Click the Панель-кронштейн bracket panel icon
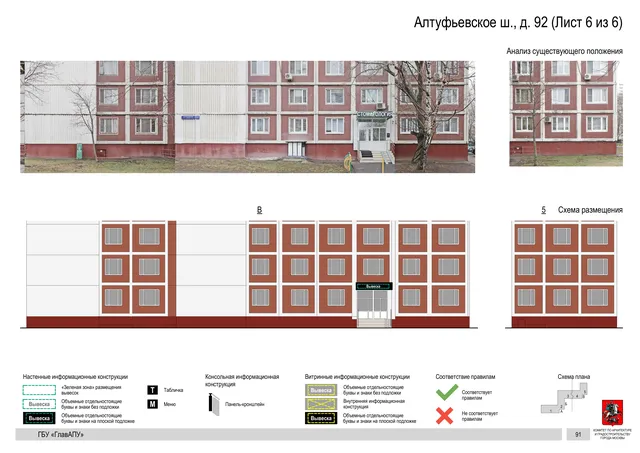 (213, 404)
